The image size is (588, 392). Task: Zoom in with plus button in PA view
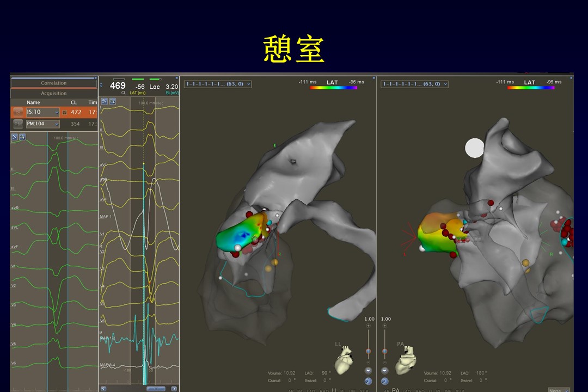pos(385,326)
